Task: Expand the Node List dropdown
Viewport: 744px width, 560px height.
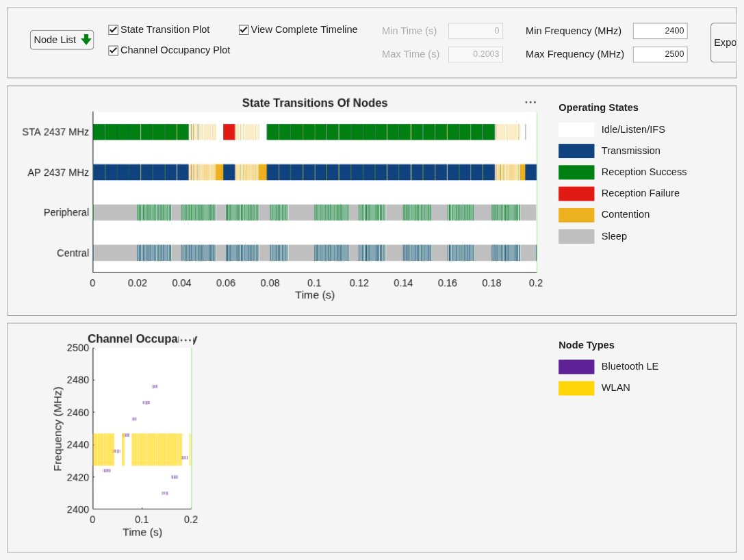Action: tap(62, 40)
